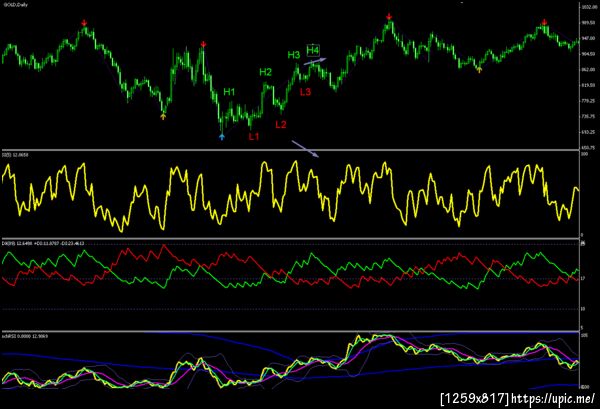The height and width of the screenshot is (409, 600).
Task: Click the rightmost orange up arrow marker
Action: 479,69
